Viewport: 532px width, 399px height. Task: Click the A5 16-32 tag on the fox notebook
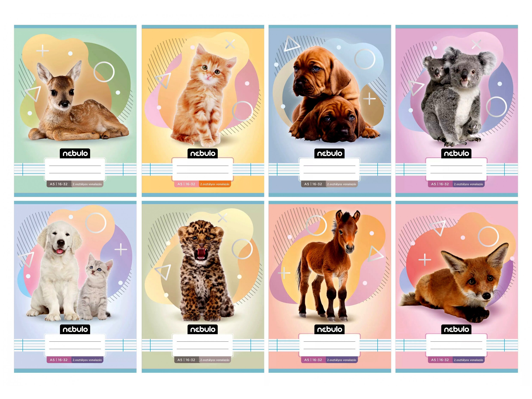click(440, 360)
